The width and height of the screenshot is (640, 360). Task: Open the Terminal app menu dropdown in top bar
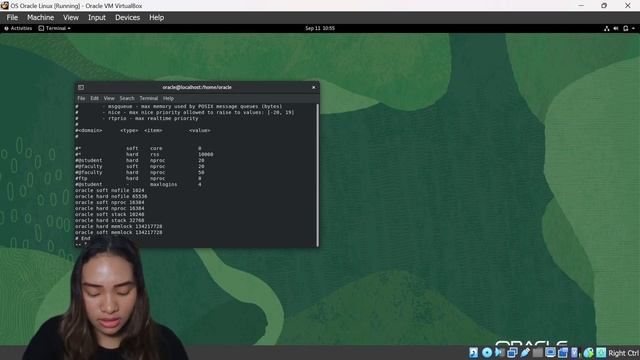pyautogui.click(x=54, y=29)
